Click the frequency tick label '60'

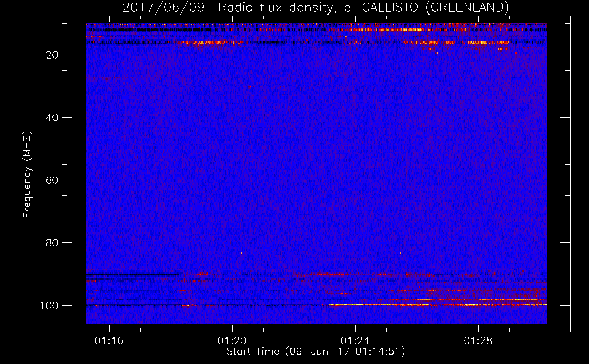[x=52, y=180]
